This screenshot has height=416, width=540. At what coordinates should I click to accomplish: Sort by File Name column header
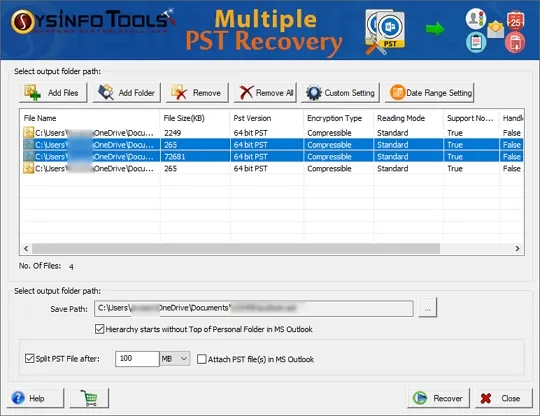[x=90, y=118]
